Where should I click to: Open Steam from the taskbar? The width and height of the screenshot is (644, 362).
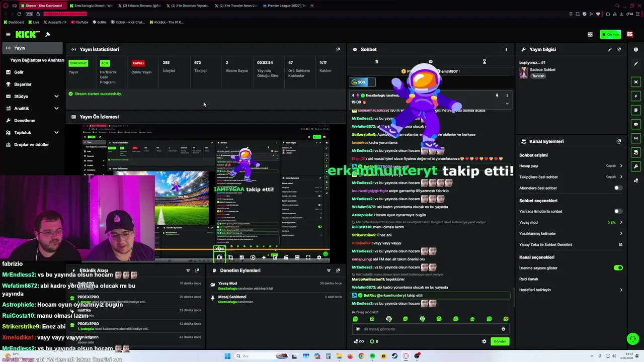click(394, 356)
